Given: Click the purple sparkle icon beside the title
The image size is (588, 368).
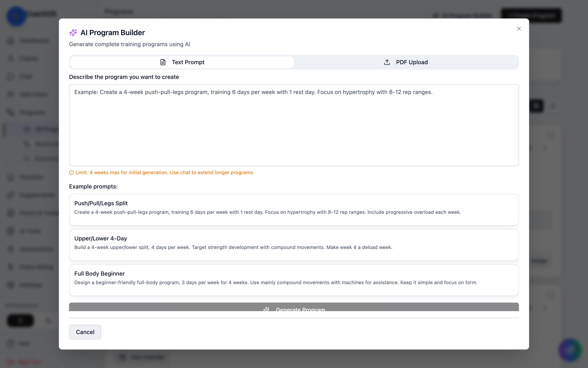Looking at the screenshot, I should tap(73, 33).
